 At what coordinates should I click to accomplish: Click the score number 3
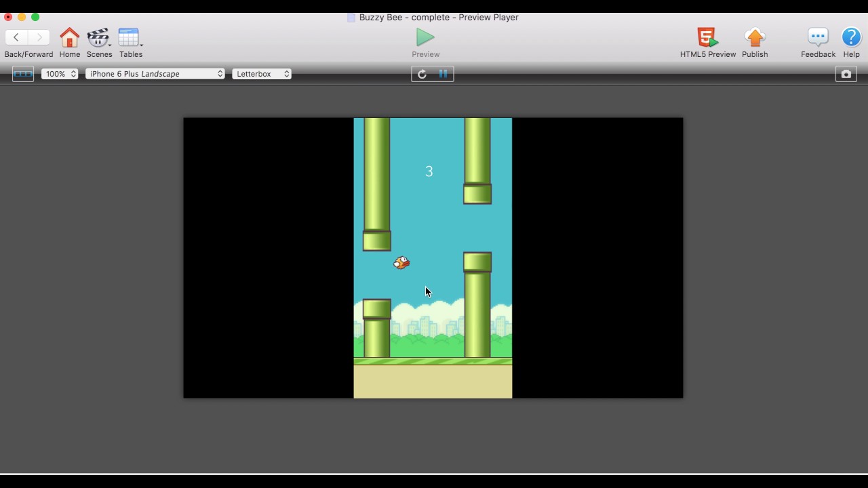point(429,171)
